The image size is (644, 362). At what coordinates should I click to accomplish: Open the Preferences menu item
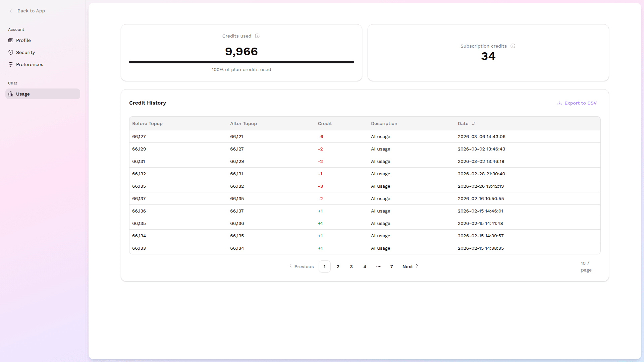[x=30, y=64]
